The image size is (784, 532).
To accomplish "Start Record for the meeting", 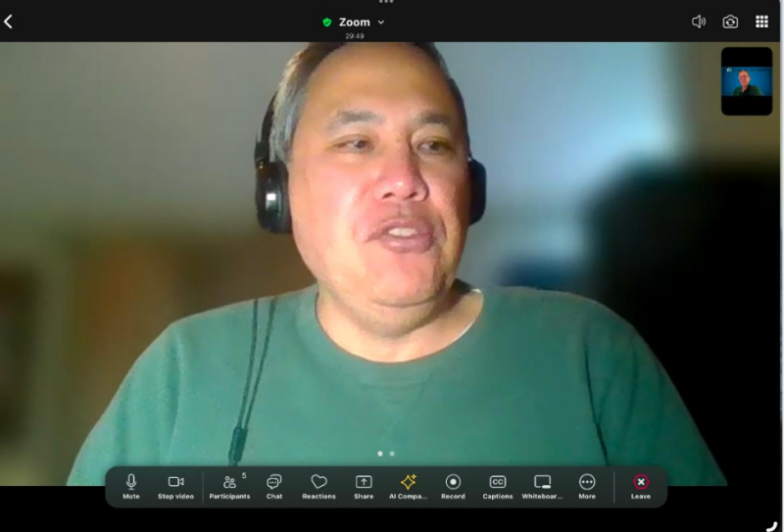I will pos(453,487).
